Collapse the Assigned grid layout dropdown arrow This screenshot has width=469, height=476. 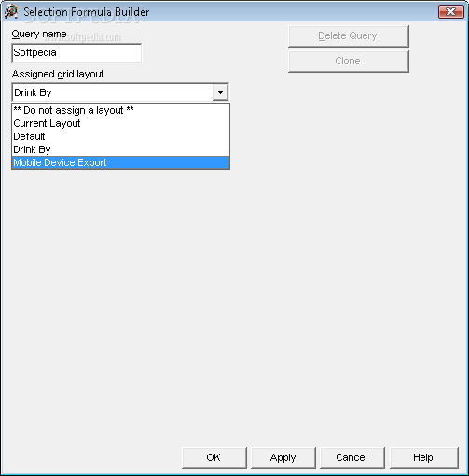click(220, 92)
